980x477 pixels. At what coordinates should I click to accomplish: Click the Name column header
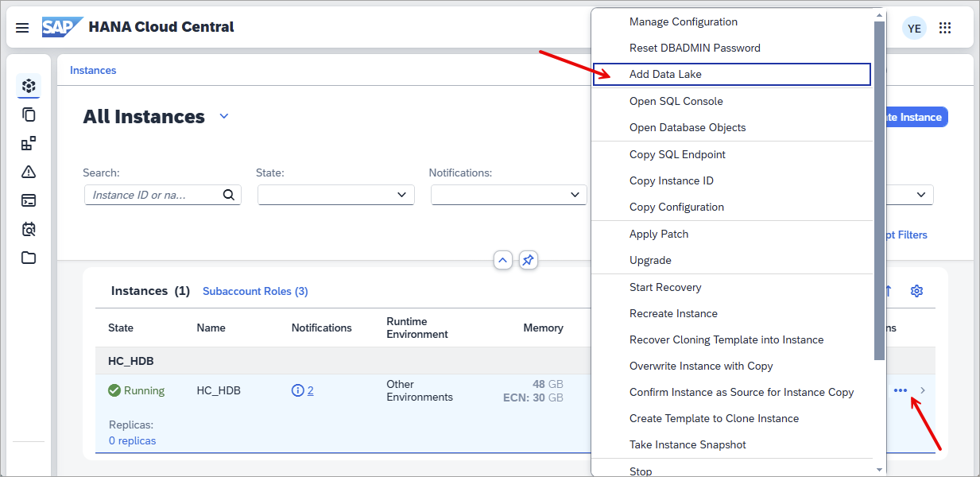(x=211, y=328)
